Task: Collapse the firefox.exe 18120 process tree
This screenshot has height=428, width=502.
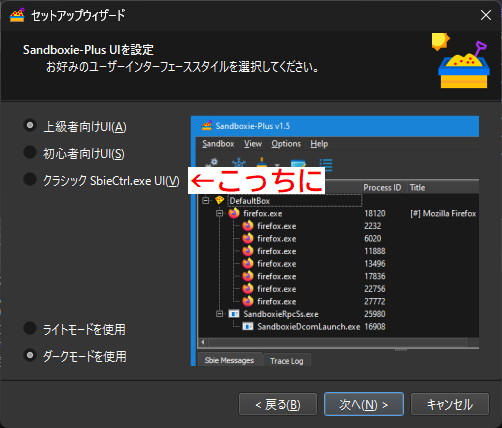Action: 219,213
